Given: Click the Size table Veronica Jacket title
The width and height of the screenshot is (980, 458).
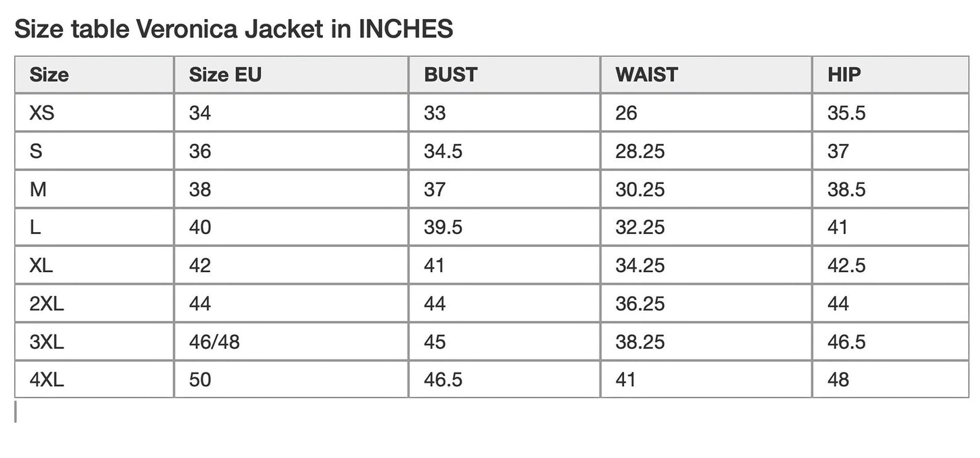Looking at the screenshot, I should (x=233, y=29).
